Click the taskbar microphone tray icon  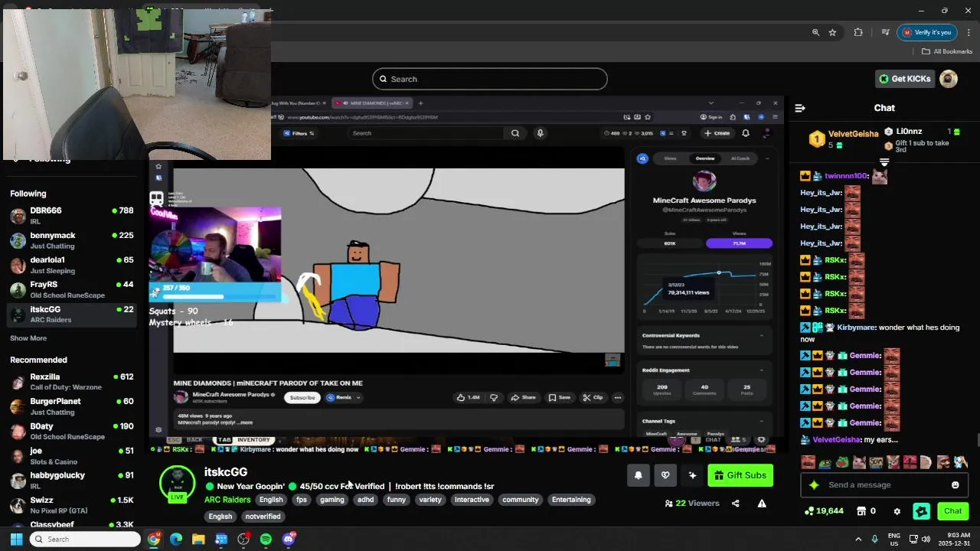[x=874, y=540]
